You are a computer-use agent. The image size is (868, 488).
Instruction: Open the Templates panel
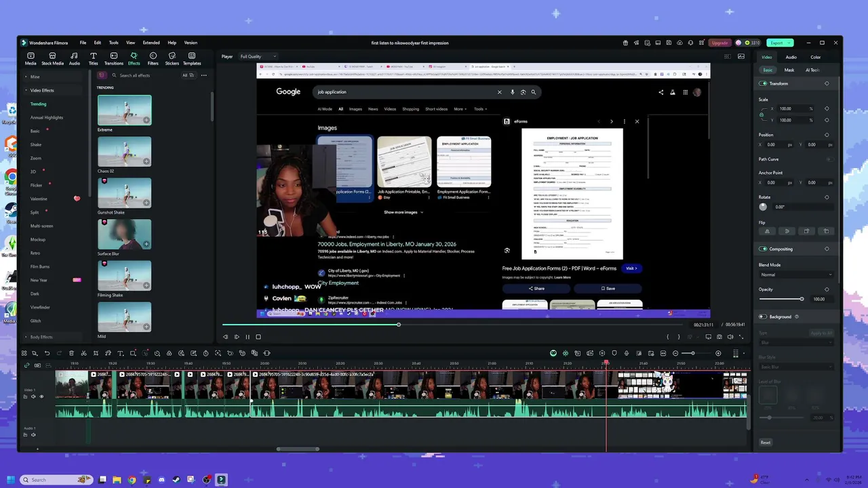(192, 59)
